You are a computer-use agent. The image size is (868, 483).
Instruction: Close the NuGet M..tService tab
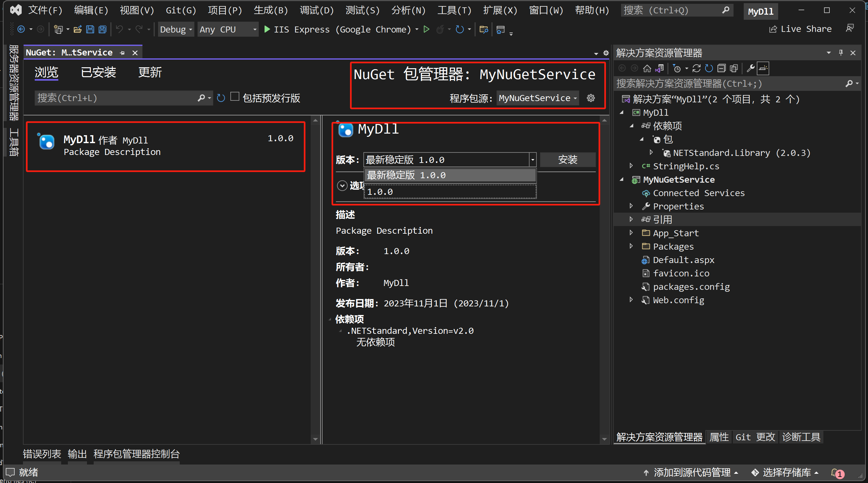[135, 53]
